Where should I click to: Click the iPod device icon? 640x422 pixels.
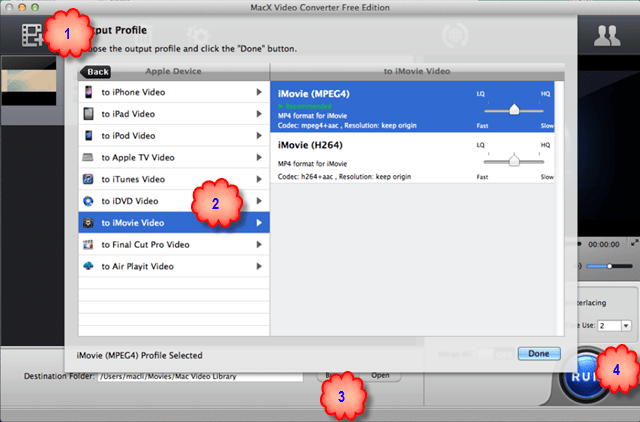pyautogui.click(x=89, y=135)
